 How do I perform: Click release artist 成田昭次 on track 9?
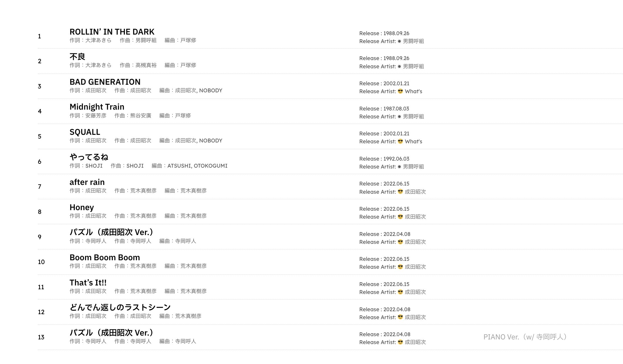click(415, 242)
